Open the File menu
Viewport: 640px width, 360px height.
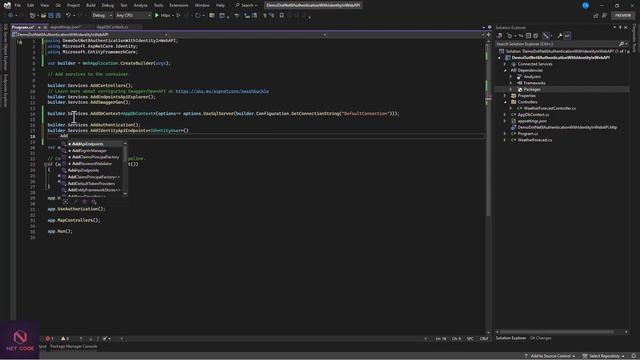pyautogui.click(x=18, y=5)
